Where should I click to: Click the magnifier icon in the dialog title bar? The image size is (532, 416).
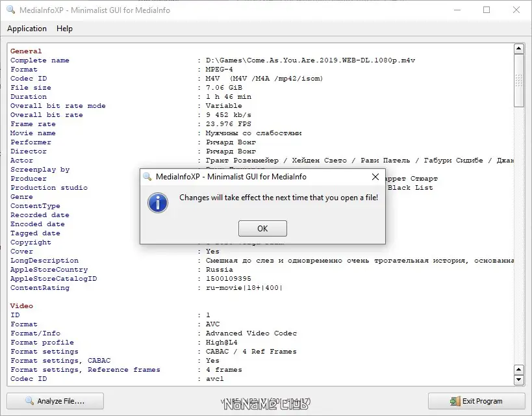tap(147, 177)
